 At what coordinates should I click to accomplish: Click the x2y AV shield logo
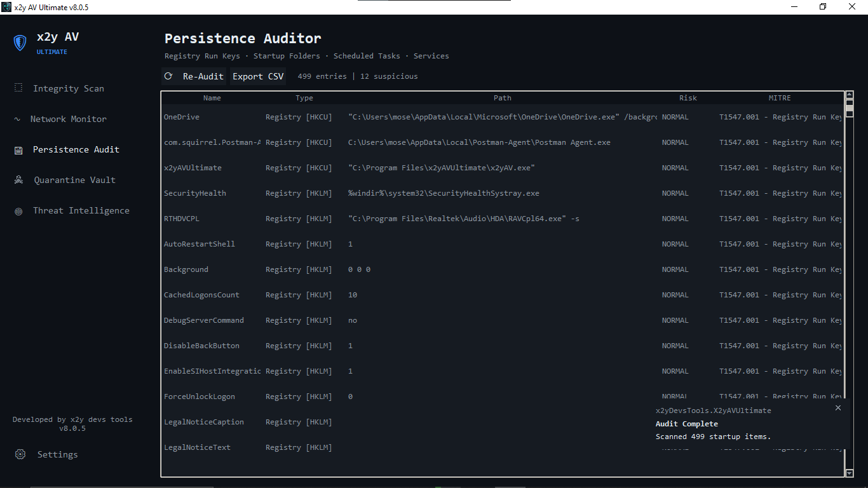point(20,43)
